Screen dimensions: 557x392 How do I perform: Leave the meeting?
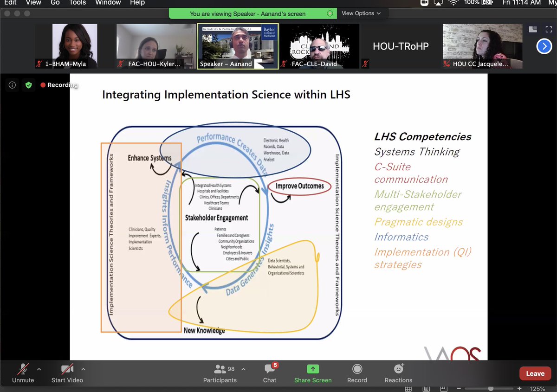535,373
